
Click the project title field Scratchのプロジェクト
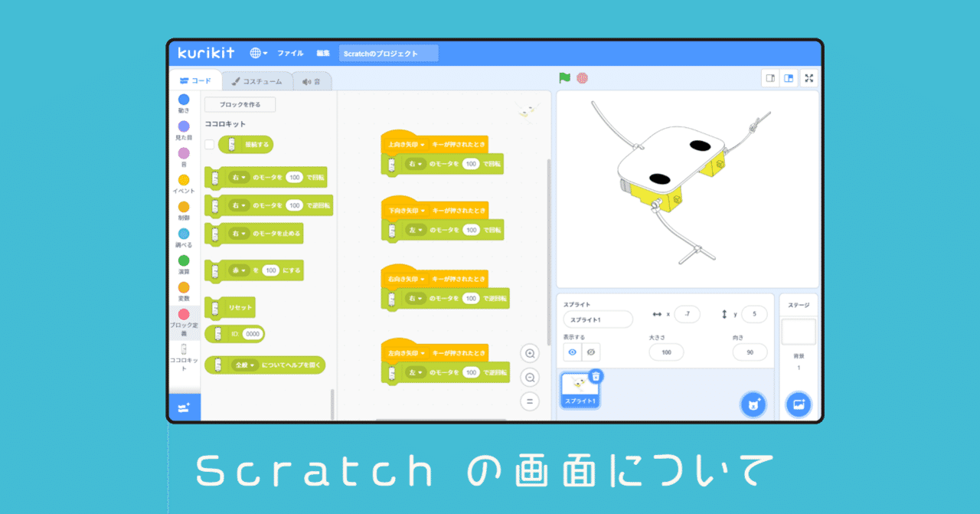pyautogui.click(x=389, y=53)
